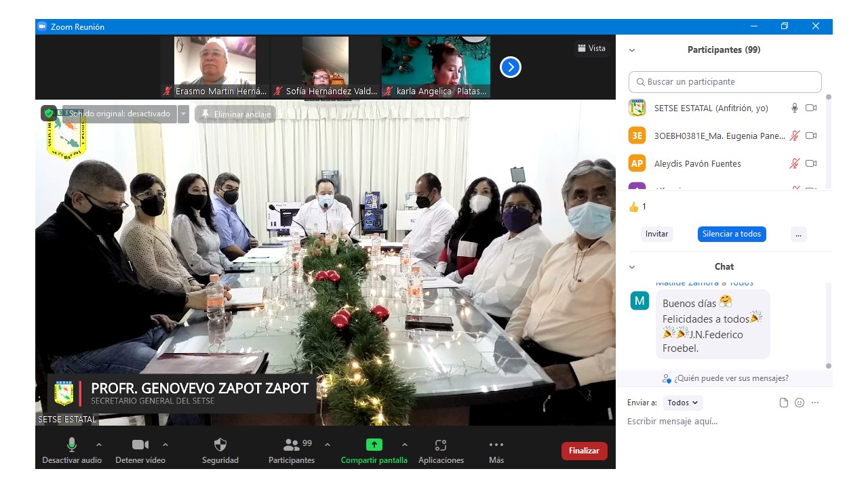Mute everyone with Silenciar a todos
Image resolution: width=868 pixels, height=488 pixels.
[732, 234]
